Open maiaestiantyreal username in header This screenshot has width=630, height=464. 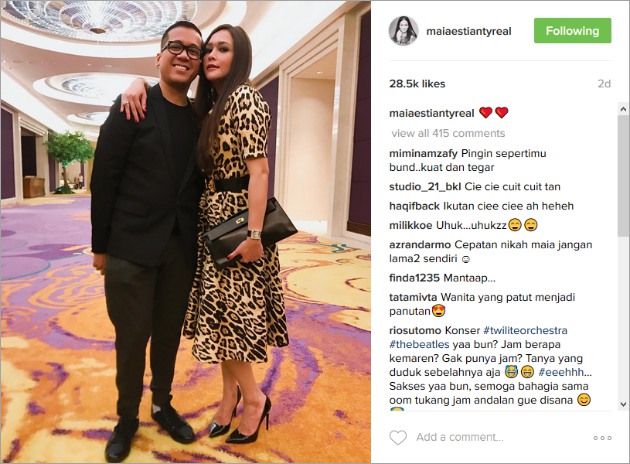tap(468, 31)
